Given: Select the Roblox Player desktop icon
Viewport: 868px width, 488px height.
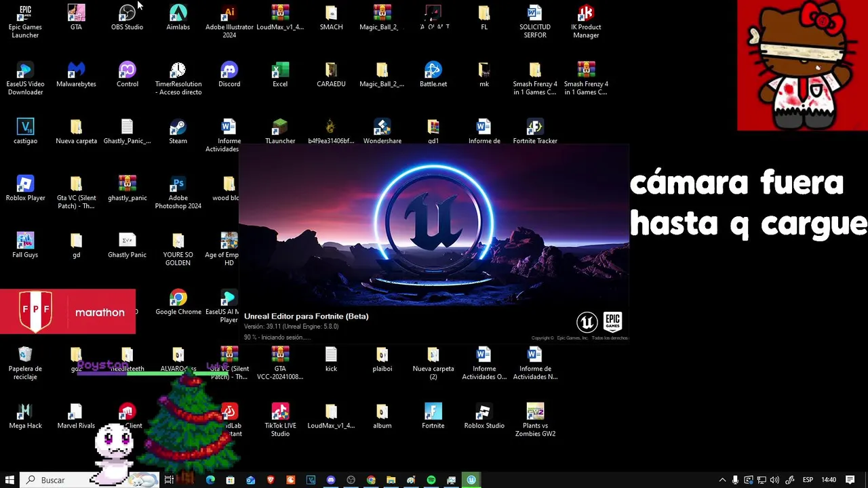Looking at the screenshot, I should pyautogui.click(x=25, y=188).
